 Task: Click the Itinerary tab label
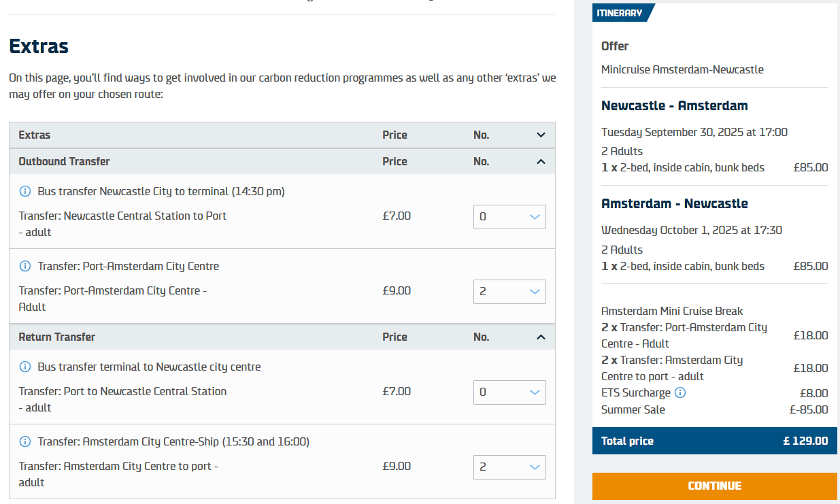pyautogui.click(x=620, y=13)
